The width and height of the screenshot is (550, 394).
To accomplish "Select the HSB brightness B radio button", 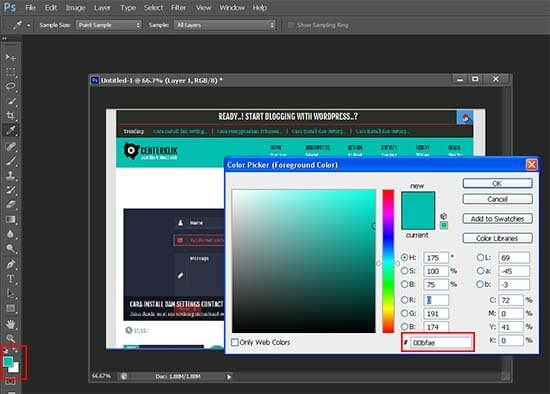I will click(404, 284).
